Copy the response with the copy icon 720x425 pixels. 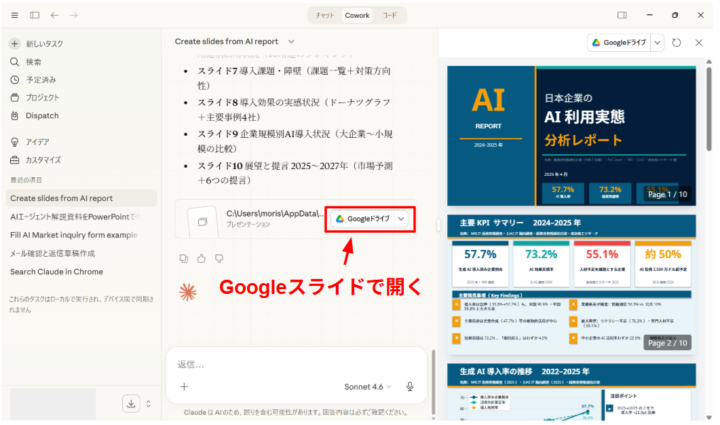click(184, 259)
